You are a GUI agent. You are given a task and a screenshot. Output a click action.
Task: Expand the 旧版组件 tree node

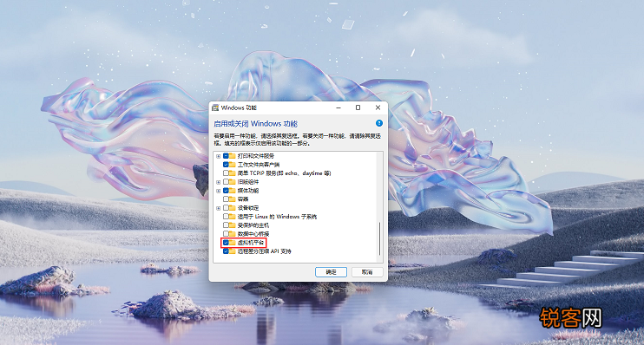click(219, 182)
